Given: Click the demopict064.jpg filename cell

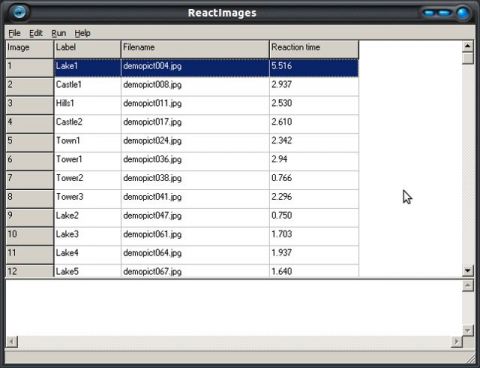Looking at the screenshot, I should coord(195,255).
